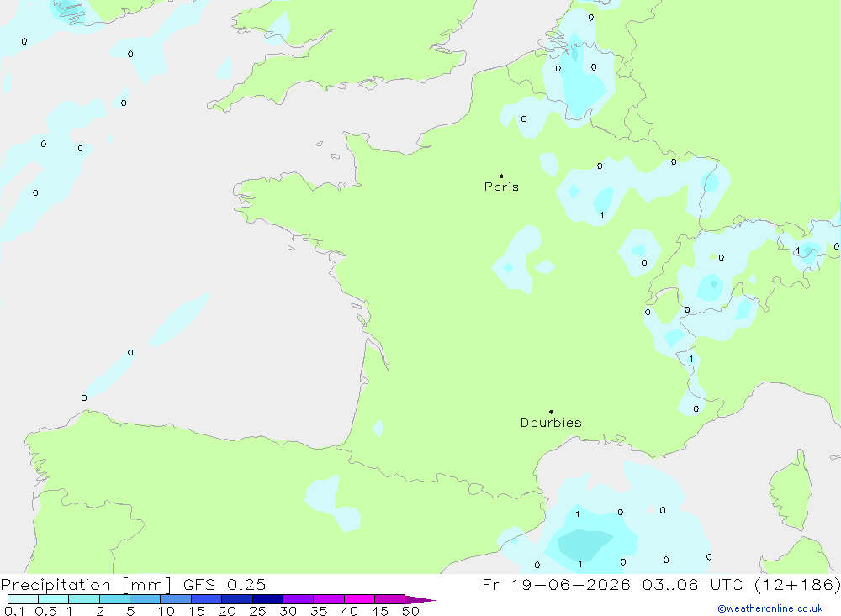Click the 40–45 mm legend color swatch
The height and width of the screenshot is (616, 841).
[x=359, y=599]
